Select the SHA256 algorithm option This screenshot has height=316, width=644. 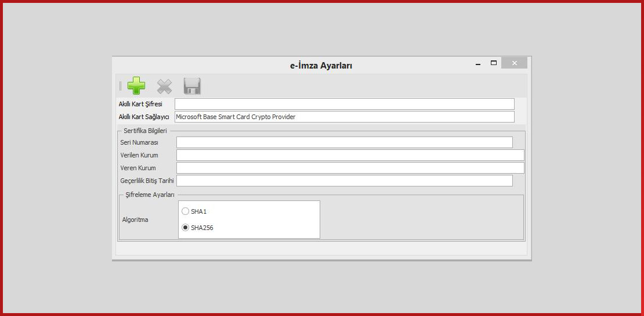coord(186,228)
